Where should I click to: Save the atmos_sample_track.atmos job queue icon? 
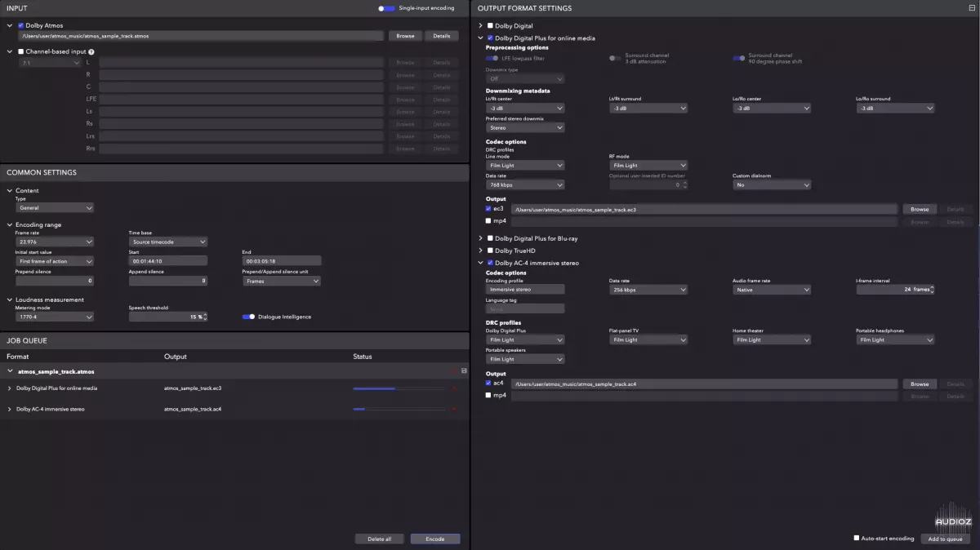tap(464, 371)
